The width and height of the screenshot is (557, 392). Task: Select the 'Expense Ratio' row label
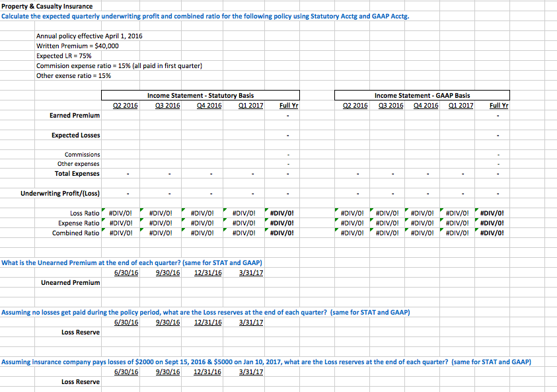click(79, 223)
